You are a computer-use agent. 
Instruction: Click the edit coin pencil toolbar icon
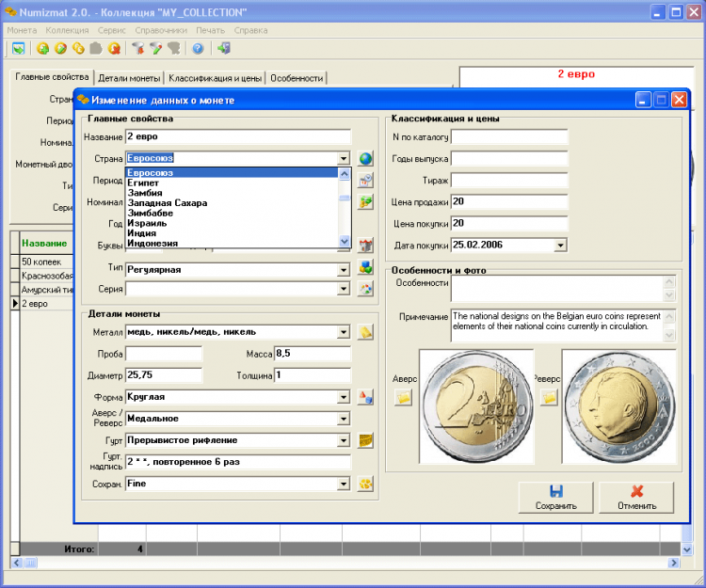(60, 48)
